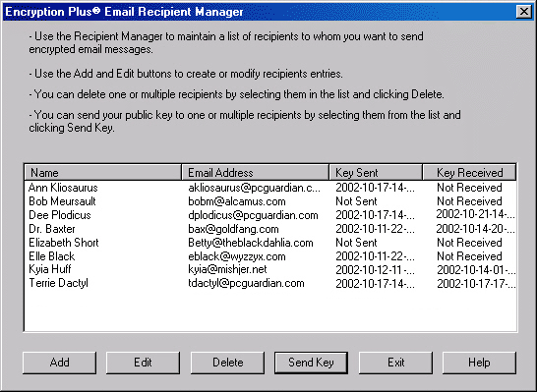Select recipient Ann Kliosaurus
The width and height of the screenshot is (537, 392).
[63, 188]
